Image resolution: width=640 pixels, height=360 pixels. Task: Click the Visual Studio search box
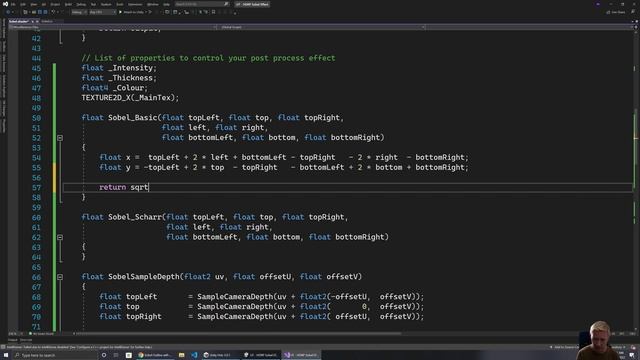[202, 4]
